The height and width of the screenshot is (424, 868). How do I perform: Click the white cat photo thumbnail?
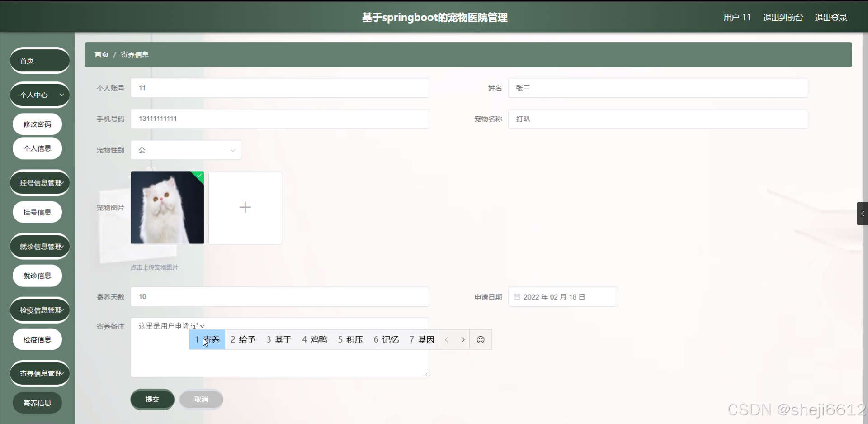(167, 207)
